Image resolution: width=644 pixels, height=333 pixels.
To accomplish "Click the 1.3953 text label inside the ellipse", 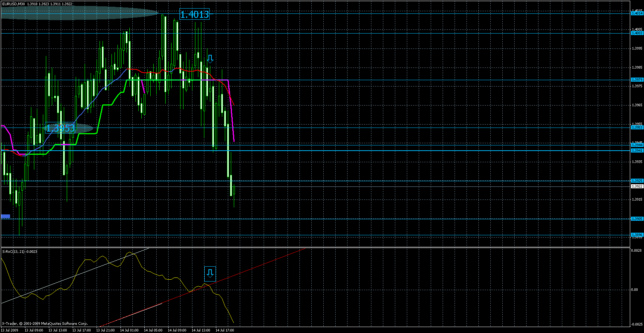I will click(60, 129).
